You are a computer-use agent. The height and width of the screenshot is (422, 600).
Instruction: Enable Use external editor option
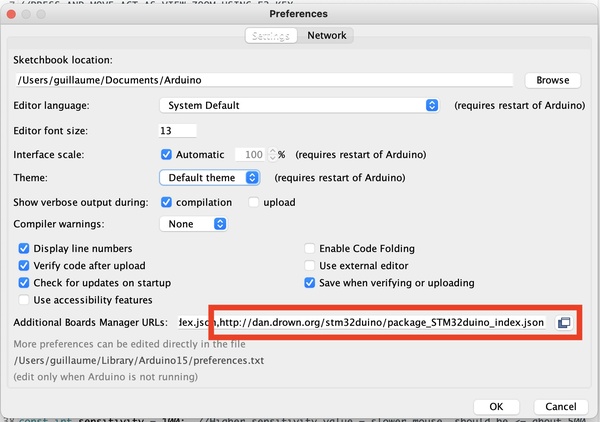click(x=310, y=265)
